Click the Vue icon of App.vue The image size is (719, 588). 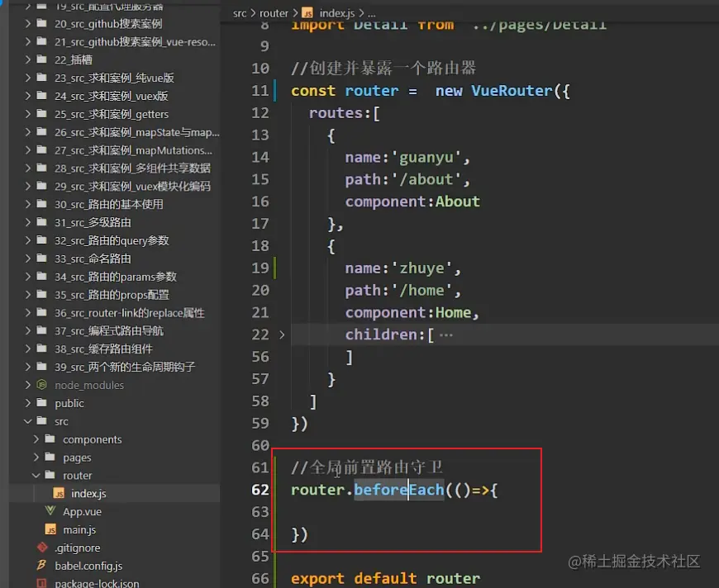[x=50, y=511]
